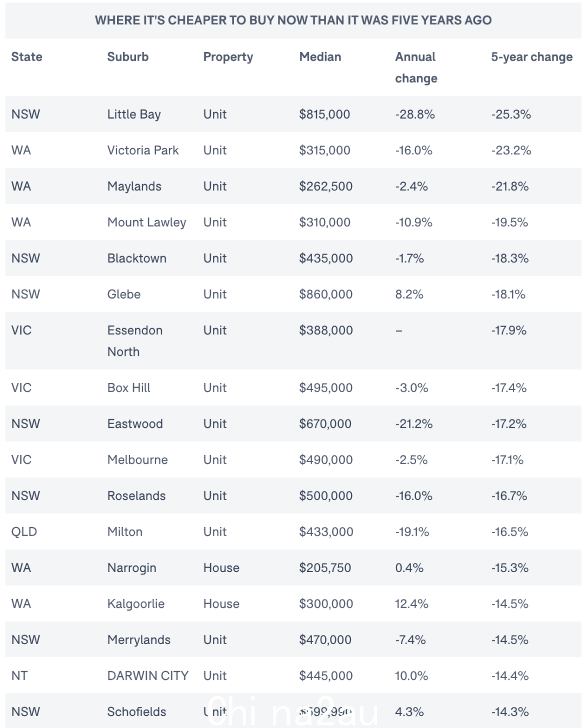This screenshot has height=728, width=585.
Task: Click the Blacktown -18.3% five-year change
Action: click(x=510, y=258)
